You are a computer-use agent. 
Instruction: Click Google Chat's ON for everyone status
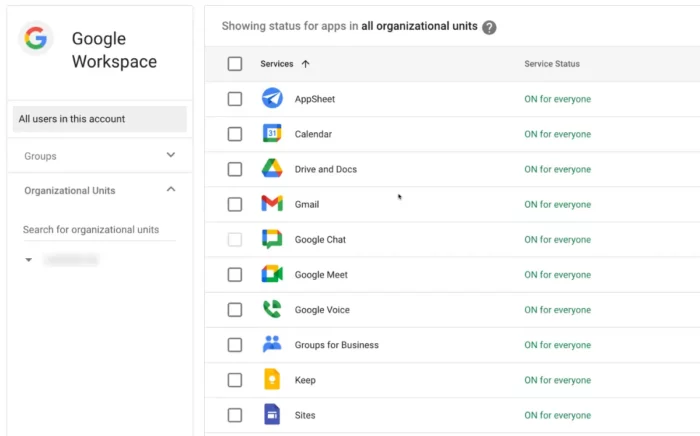pyautogui.click(x=558, y=240)
